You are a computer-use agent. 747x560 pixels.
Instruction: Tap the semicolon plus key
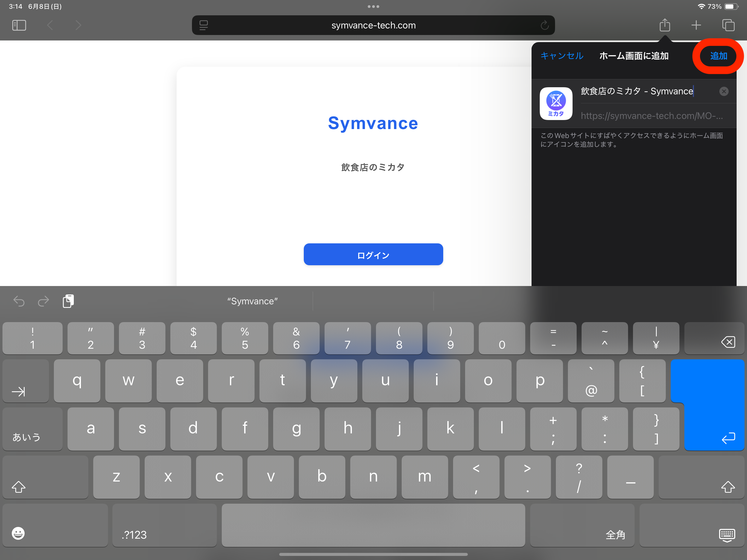pyautogui.click(x=553, y=429)
